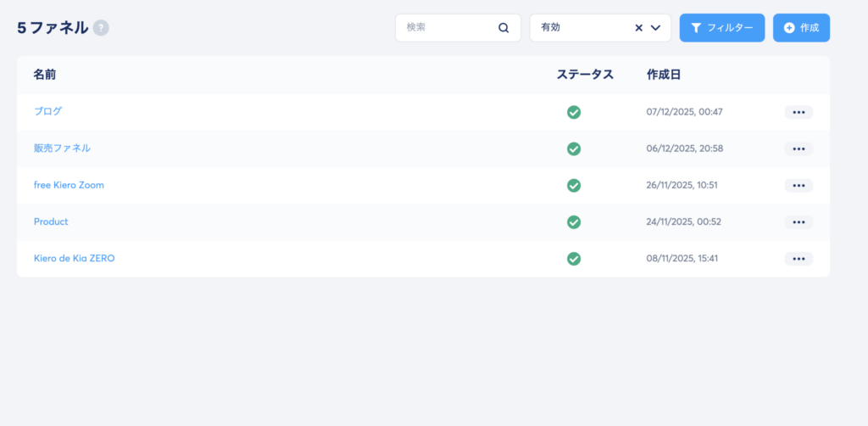Image resolution: width=868 pixels, height=426 pixels.
Task: Click the 作成 create button
Action: [801, 28]
